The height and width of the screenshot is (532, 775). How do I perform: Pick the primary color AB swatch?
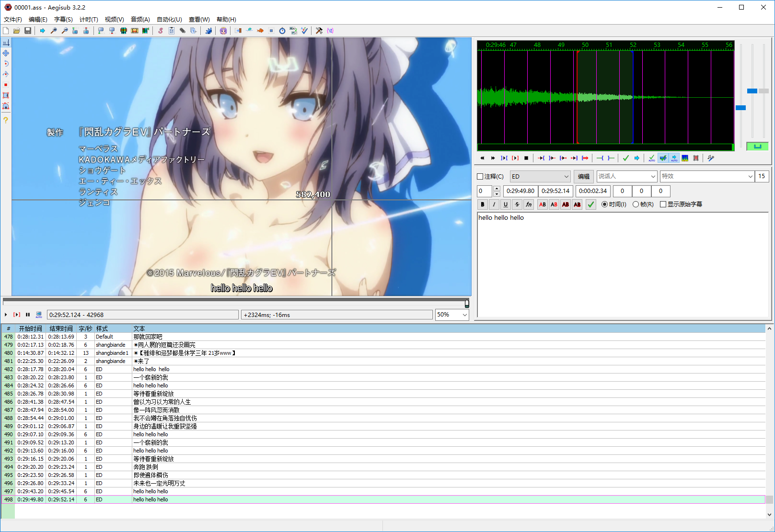[543, 204]
